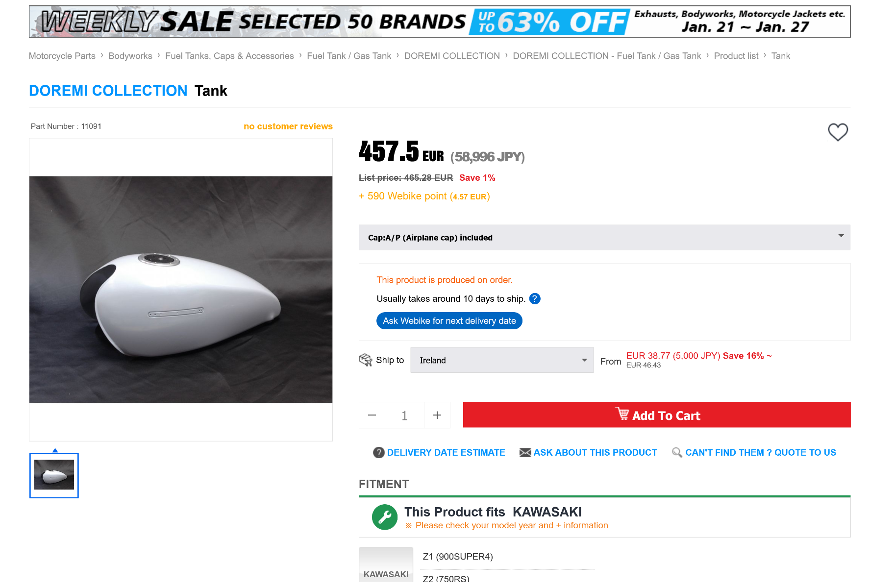Open Fuel Tanks, Caps & Accessories breadcrumb
Viewport: 894px width, 588px height.
point(229,56)
